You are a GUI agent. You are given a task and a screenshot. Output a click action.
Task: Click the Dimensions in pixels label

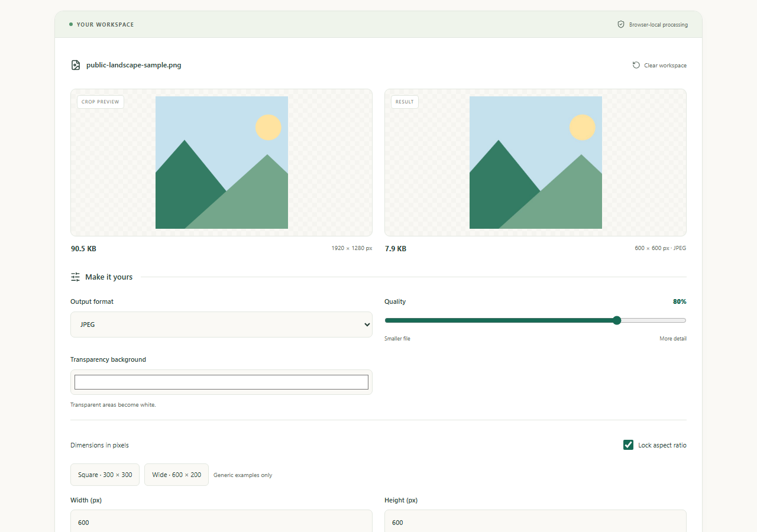[x=99, y=445]
